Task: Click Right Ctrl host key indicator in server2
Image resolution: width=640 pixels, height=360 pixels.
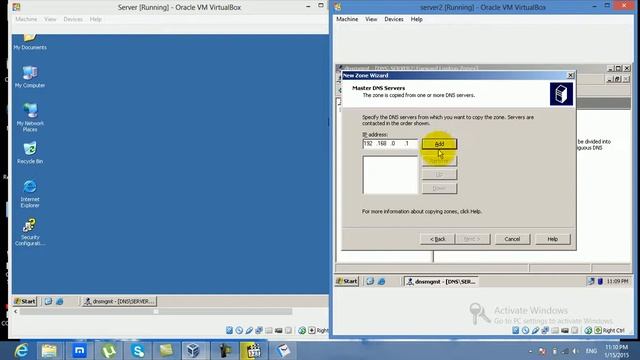Action: (x=613, y=330)
